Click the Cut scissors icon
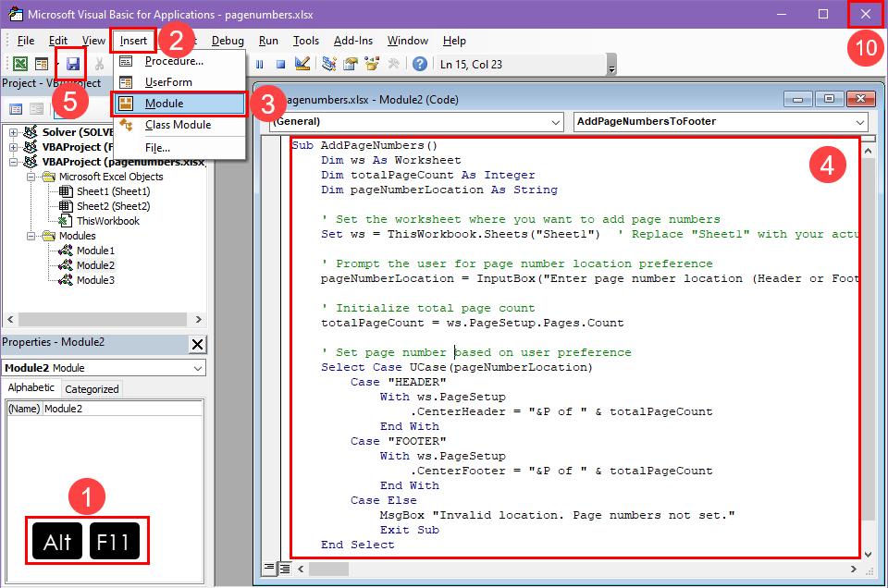The height and width of the screenshot is (588, 888). point(99,64)
